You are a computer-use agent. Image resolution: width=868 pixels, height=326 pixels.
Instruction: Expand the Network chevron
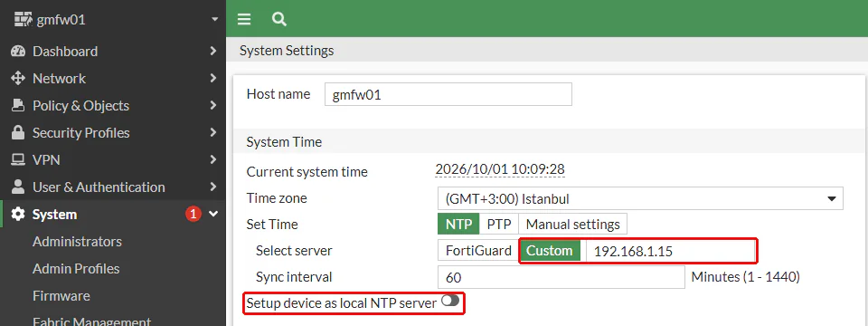coord(213,78)
